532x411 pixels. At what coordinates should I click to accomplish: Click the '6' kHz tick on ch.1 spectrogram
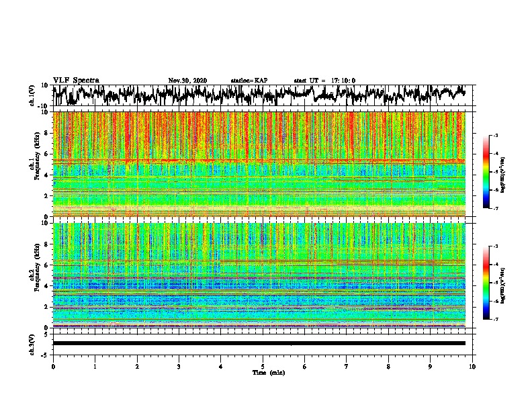point(46,154)
